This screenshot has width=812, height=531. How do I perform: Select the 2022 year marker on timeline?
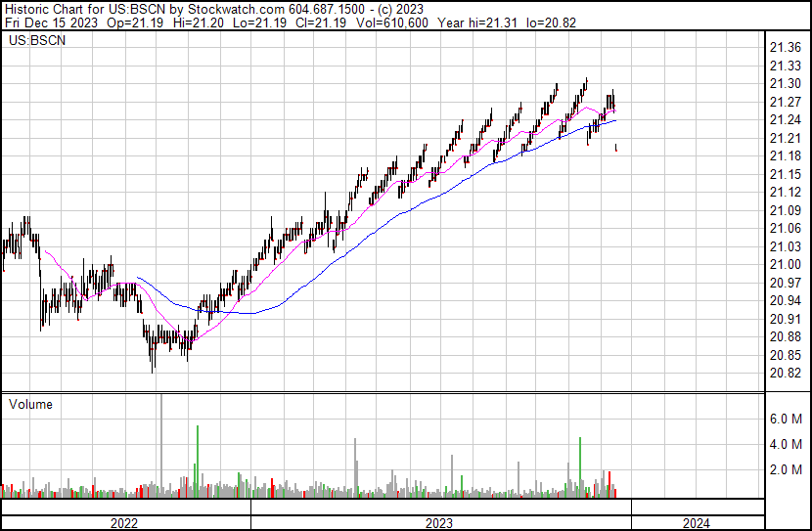click(123, 523)
